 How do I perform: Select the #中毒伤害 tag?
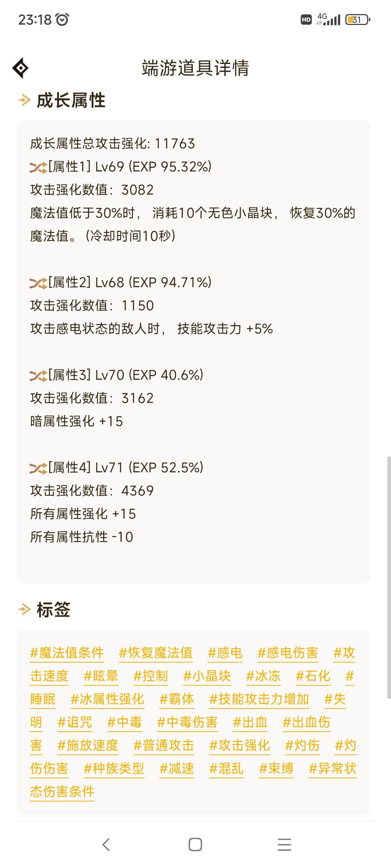[187, 722]
